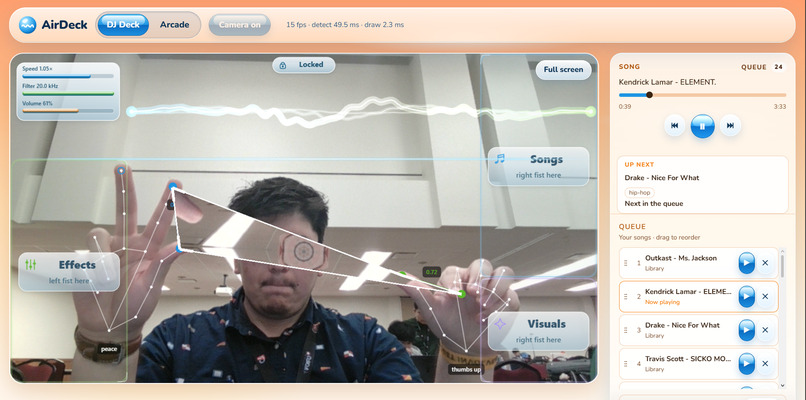
Task: Click the AirDeck wave logo icon
Action: (x=27, y=25)
